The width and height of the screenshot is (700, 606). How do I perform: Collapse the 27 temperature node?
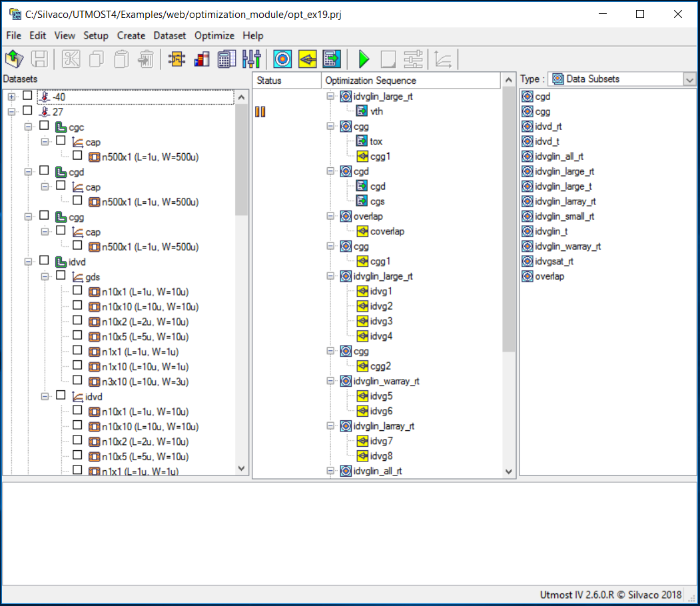click(x=11, y=112)
